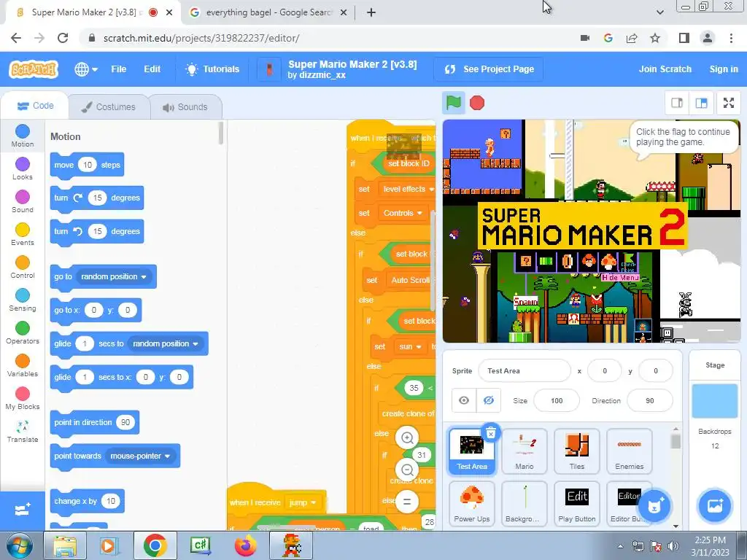Reset code workspace zoom
Image resolution: width=747 pixels, height=560 pixels.
point(407,502)
